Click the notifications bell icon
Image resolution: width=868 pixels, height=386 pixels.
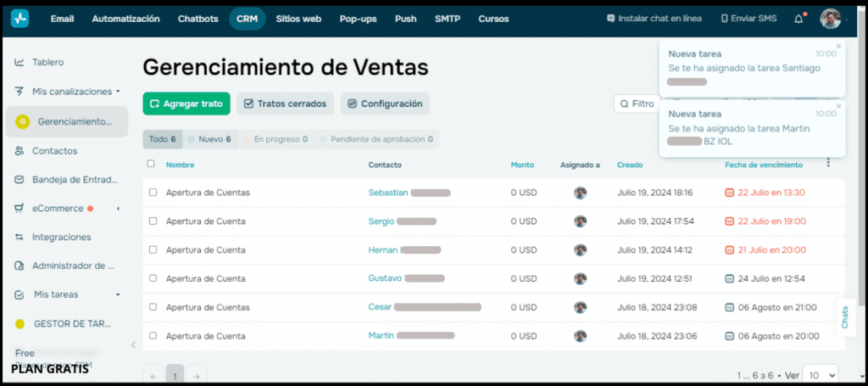point(798,19)
